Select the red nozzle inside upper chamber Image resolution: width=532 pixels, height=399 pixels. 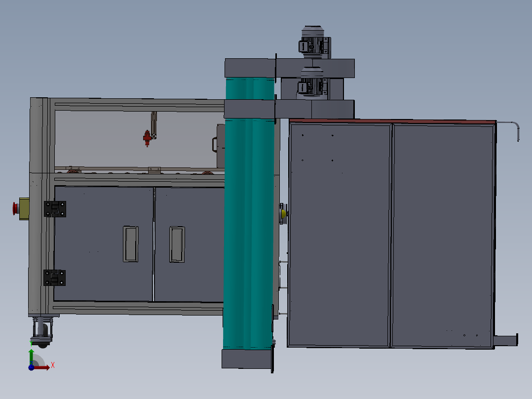tap(147, 138)
